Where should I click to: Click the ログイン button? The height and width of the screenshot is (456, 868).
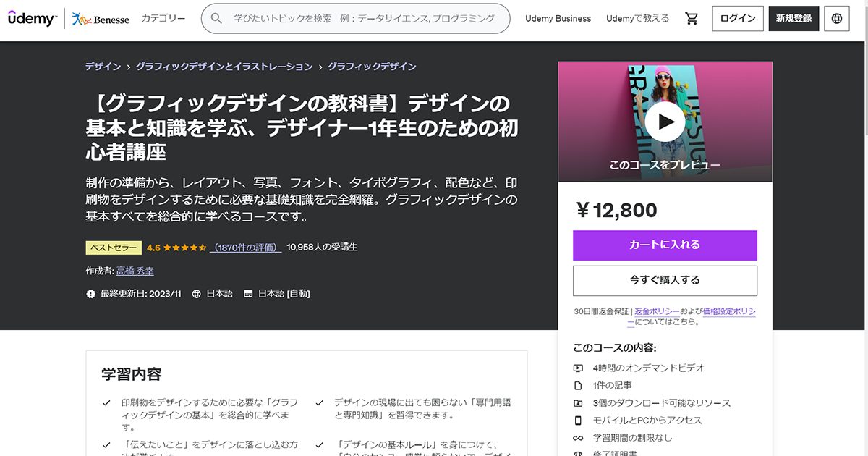click(x=738, y=19)
